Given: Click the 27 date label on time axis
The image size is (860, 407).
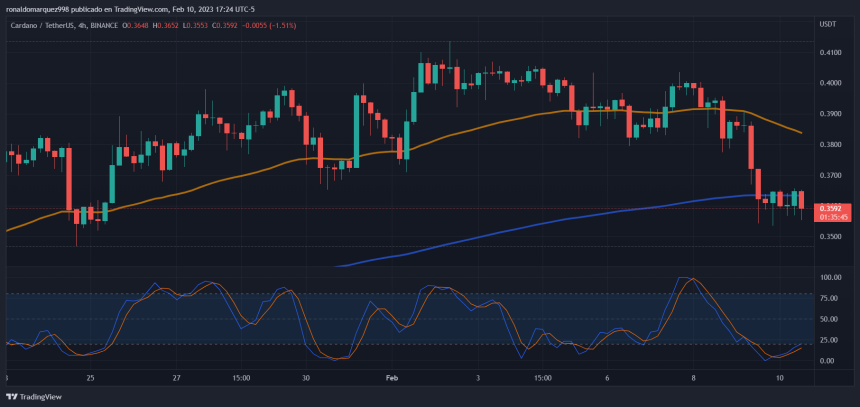Looking at the screenshot, I should pyautogui.click(x=176, y=378).
